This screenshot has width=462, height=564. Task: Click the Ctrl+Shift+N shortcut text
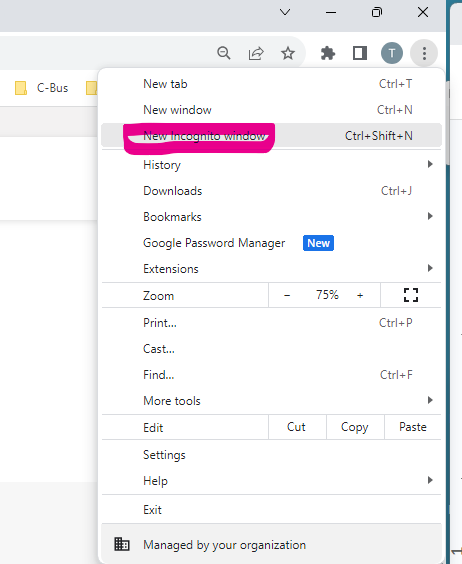[379, 136]
